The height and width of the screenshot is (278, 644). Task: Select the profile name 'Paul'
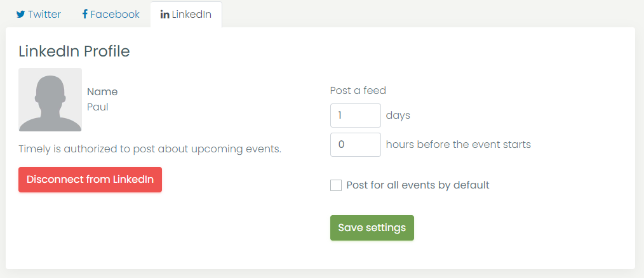(x=98, y=107)
